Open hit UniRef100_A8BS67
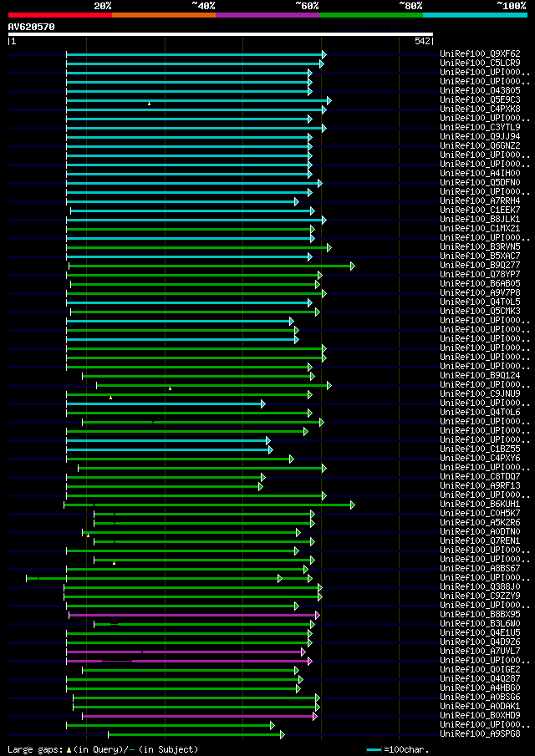 [x=480, y=568]
